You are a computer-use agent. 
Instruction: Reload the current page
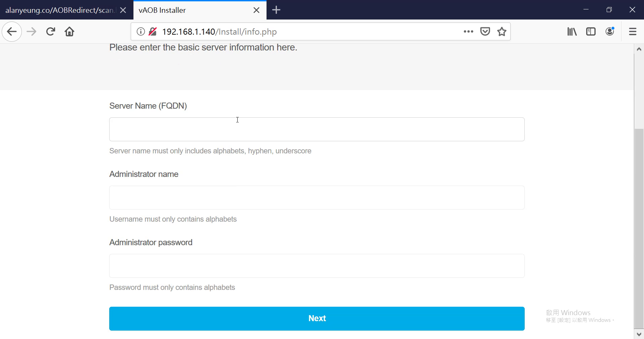pyautogui.click(x=50, y=32)
